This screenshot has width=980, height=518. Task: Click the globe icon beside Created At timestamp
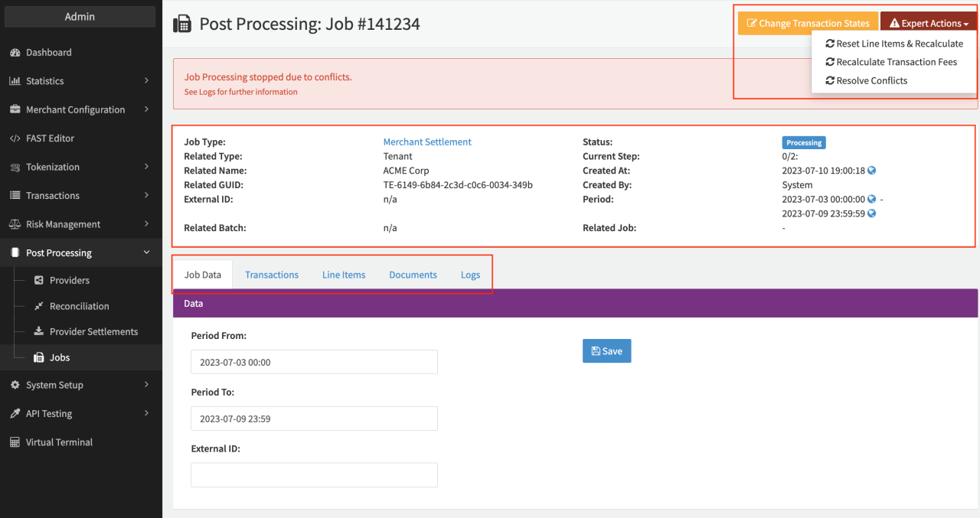(x=871, y=171)
